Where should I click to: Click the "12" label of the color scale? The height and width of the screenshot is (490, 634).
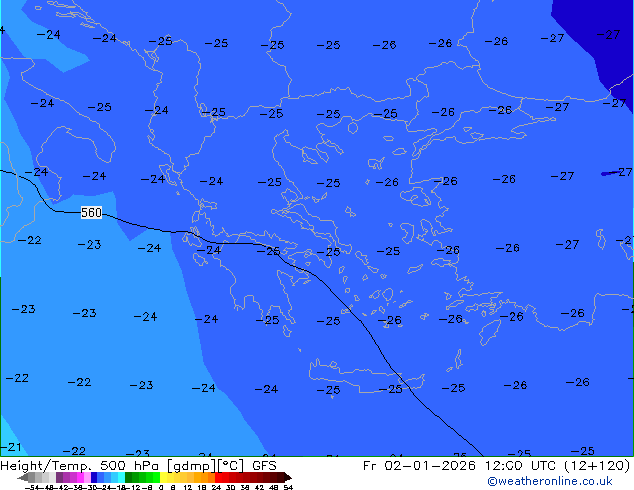188,487
